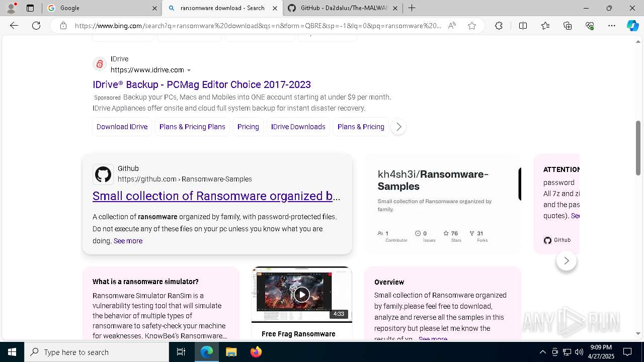
Task: Open a new browser tab
Action: coord(412,8)
